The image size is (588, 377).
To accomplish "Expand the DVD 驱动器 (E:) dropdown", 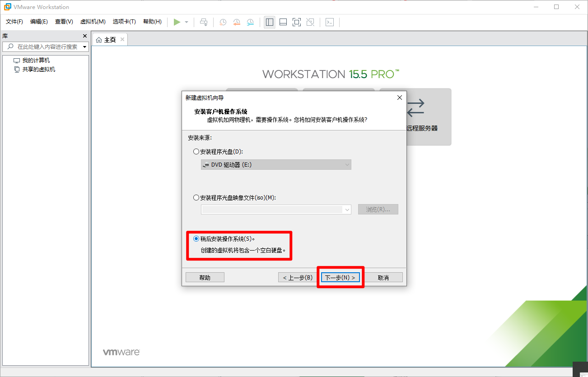I will click(x=276, y=165).
